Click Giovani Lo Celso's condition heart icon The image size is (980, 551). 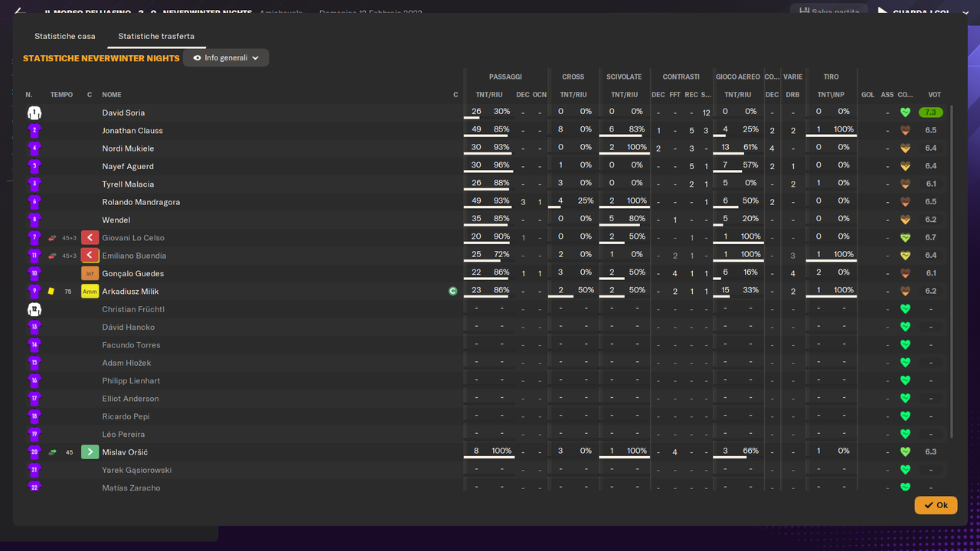(905, 237)
